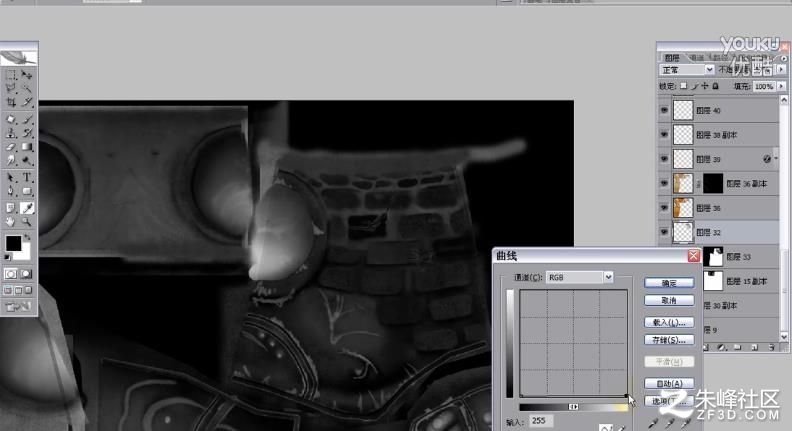Select the Shape tool
Viewport: 792px width, 431px height.
27,191
